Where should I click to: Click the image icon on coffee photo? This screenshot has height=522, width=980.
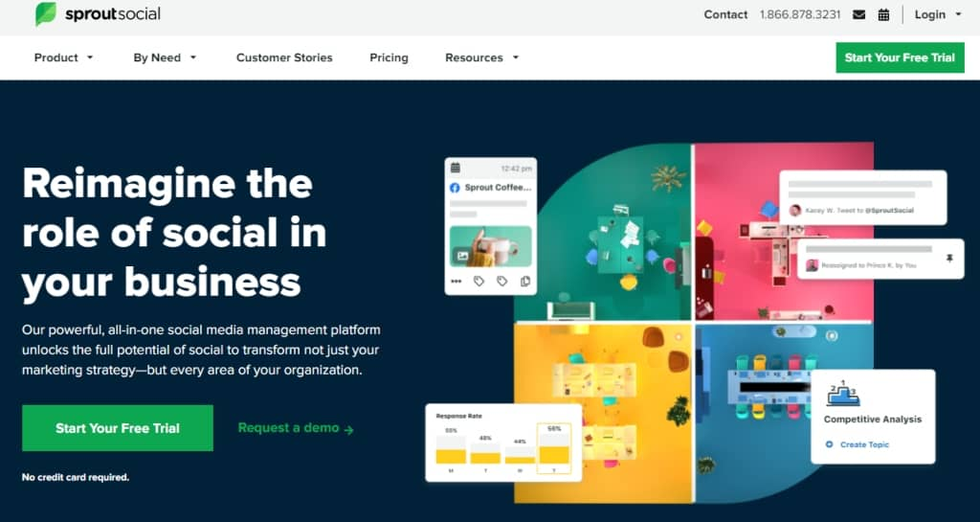coord(462,255)
